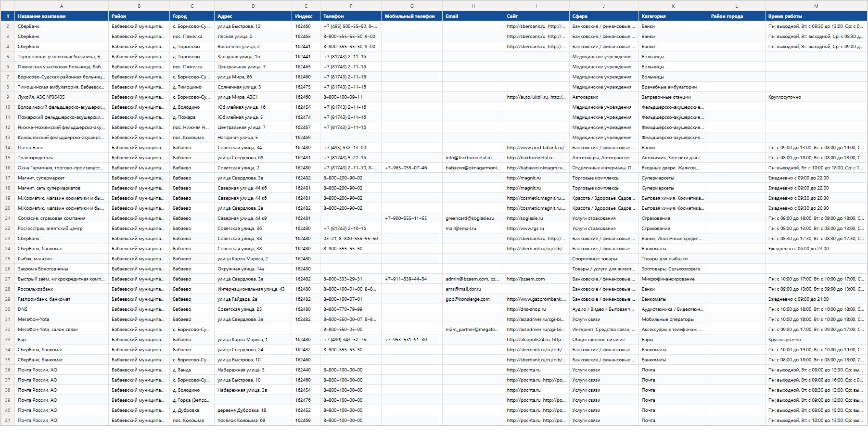The image size is (868, 434).
Task: Select the 'Газпромбанк, банкомат' cell
Action: (62, 299)
